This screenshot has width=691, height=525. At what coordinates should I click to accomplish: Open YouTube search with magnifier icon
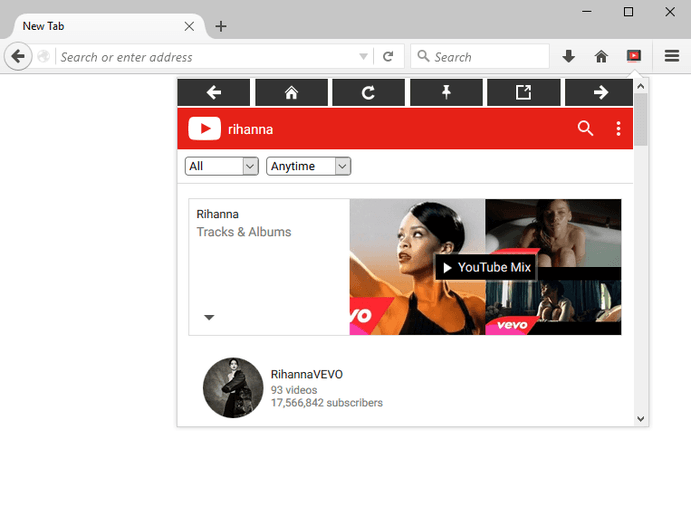point(585,128)
